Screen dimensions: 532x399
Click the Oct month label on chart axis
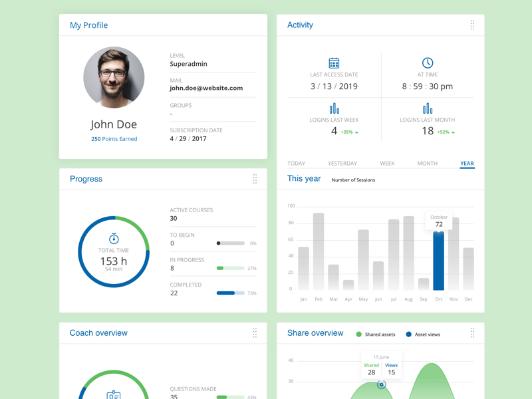click(x=439, y=299)
